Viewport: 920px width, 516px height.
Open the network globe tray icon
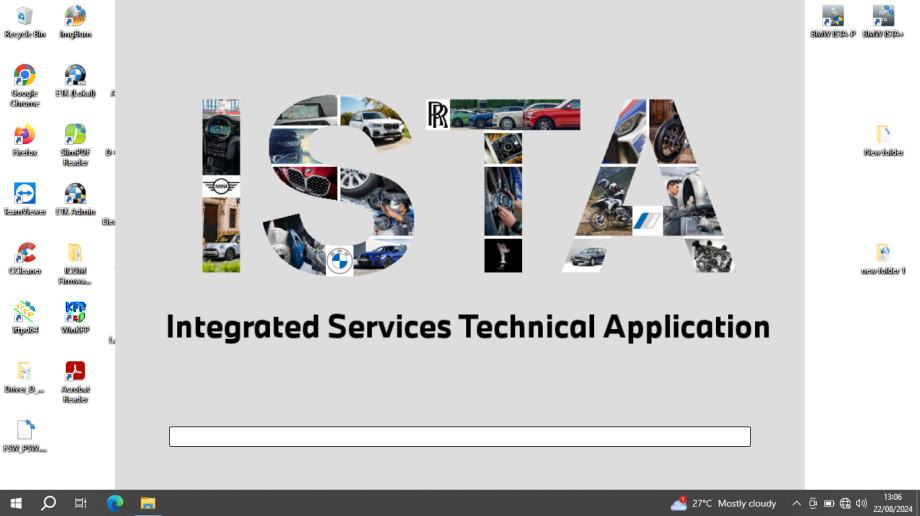pyautogui.click(x=845, y=503)
